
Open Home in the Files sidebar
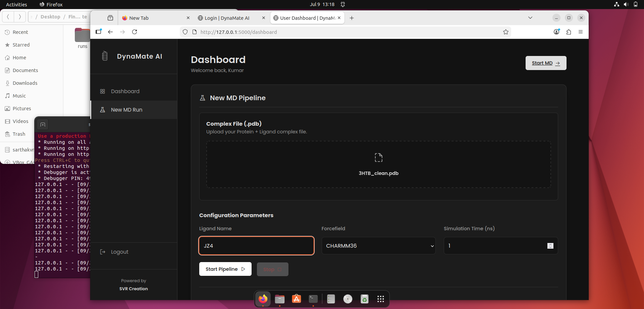pyautogui.click(x=32, y=58)
